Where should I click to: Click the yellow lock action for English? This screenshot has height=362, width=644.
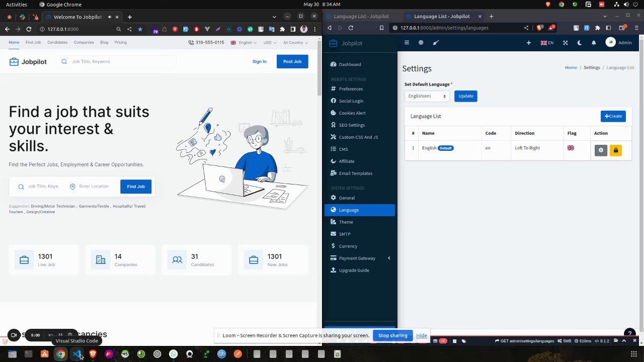coord(616,150)
